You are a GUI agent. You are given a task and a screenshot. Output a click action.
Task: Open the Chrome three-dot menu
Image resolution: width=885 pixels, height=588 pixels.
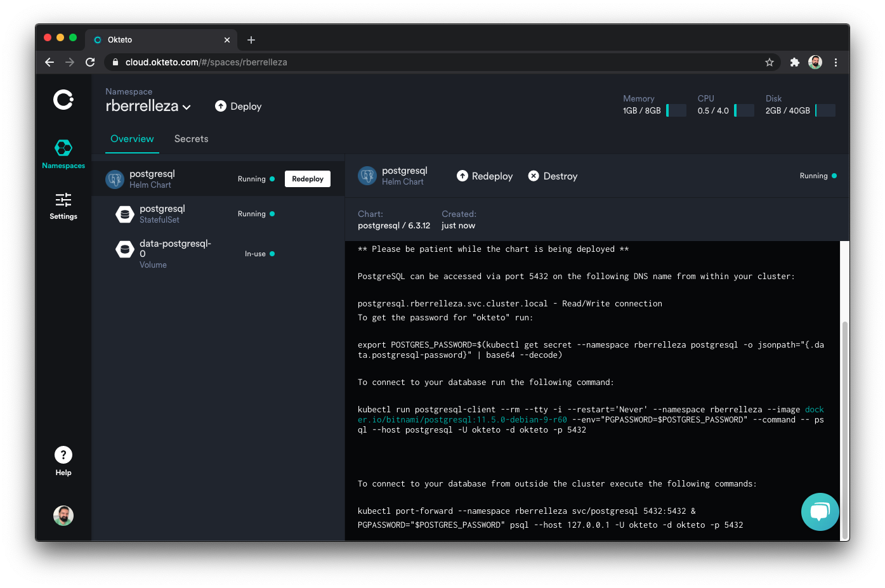836,62
